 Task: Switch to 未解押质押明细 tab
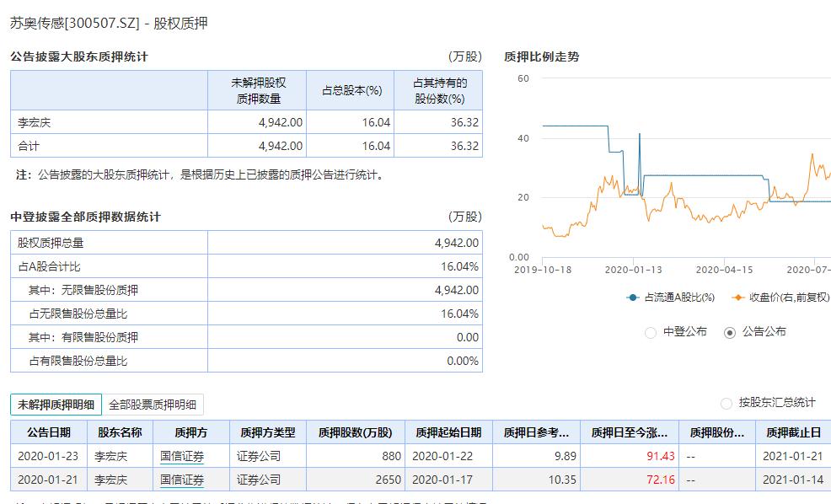click(x=56, y=405)
